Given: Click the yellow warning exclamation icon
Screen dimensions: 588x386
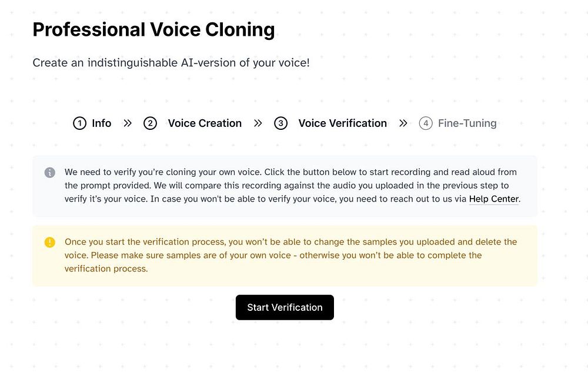Looking at the screenshot, I should point(50,242).
